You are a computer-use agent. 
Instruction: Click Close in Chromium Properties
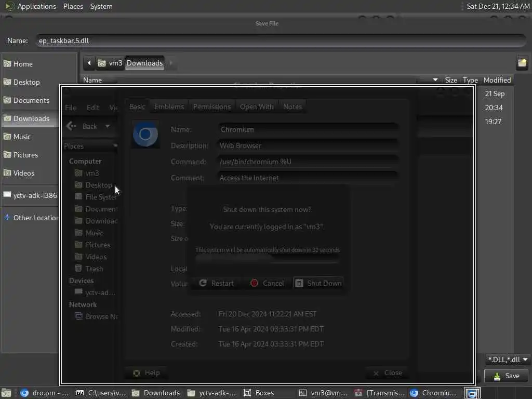pos(387,373)
